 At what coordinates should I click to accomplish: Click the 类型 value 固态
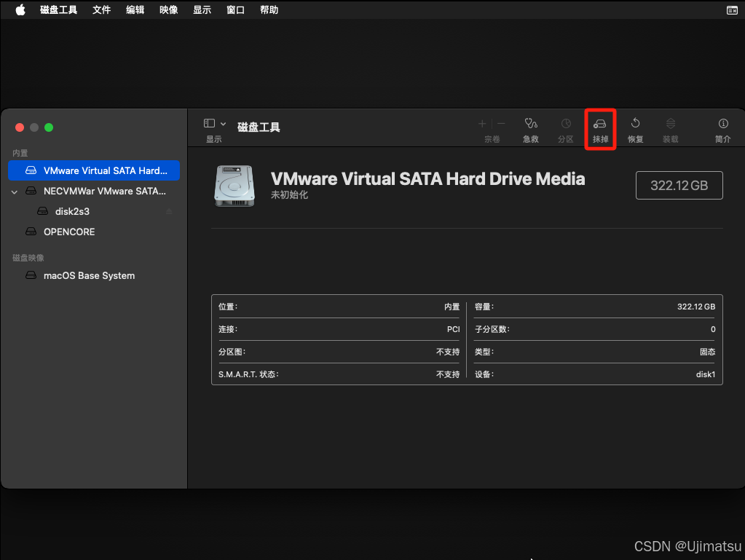(707, 352)
